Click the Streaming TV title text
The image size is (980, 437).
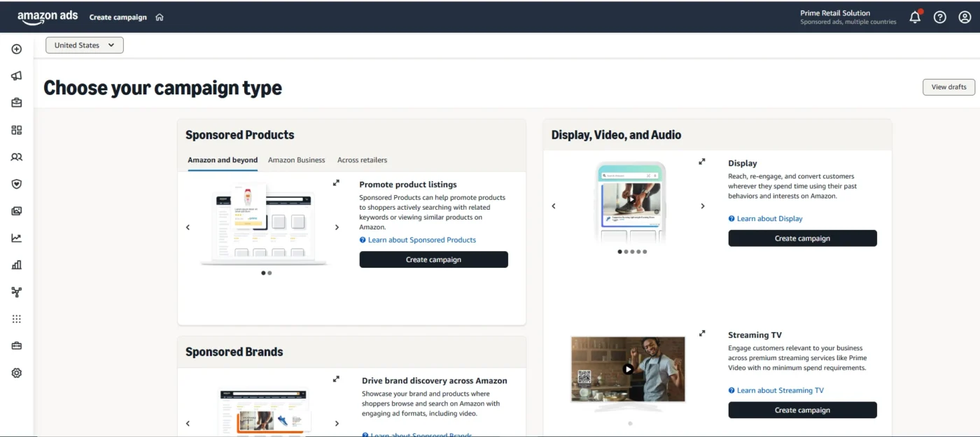(x=755, y=335)
